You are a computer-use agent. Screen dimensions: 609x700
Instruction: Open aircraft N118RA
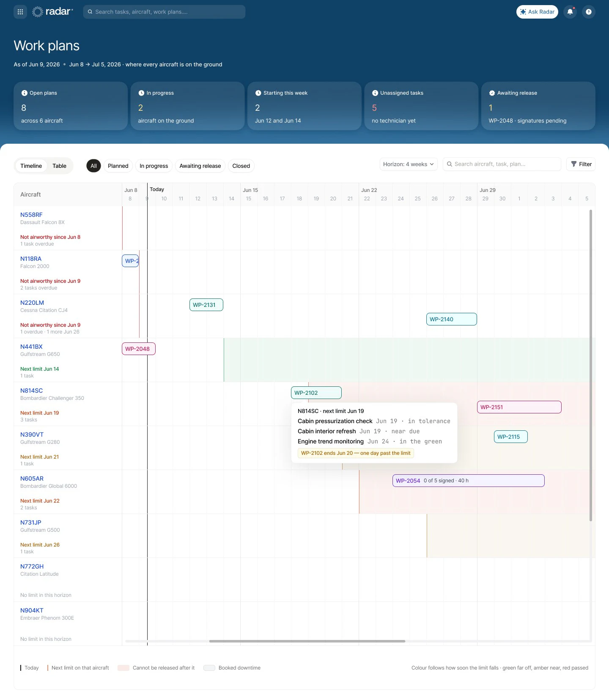tap(31, 259)
